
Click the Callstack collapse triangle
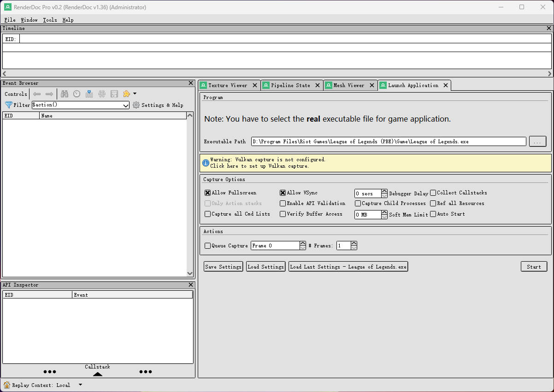click(98, 374)
